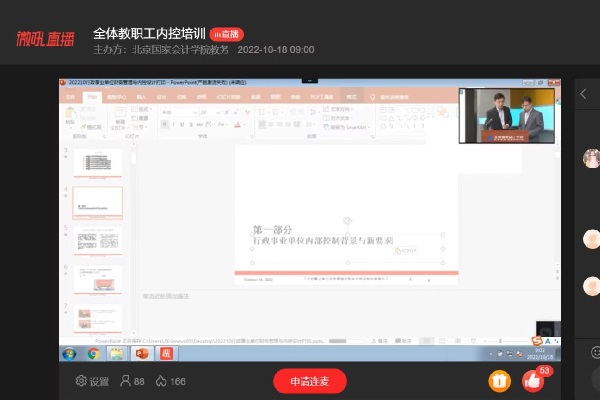Click the red 直播 live badge

pyautogui.click(x=226, y=33)
